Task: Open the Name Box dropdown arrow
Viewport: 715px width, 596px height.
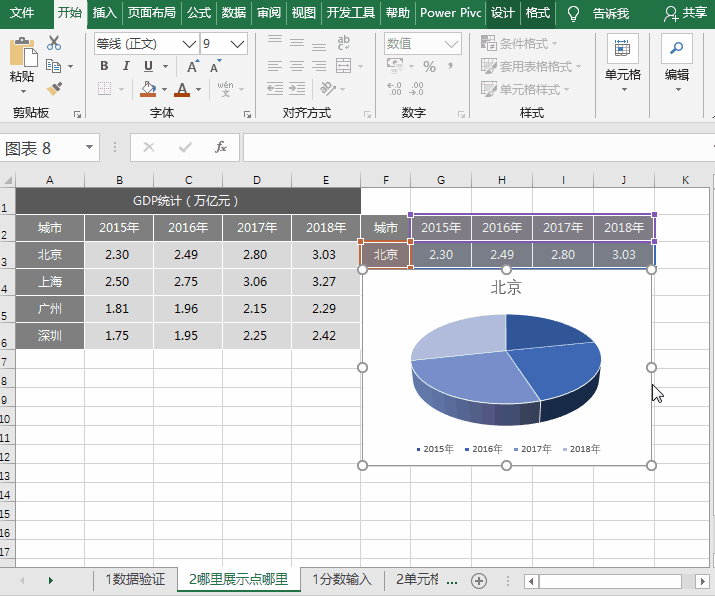Action: click(x=89, y=147)
